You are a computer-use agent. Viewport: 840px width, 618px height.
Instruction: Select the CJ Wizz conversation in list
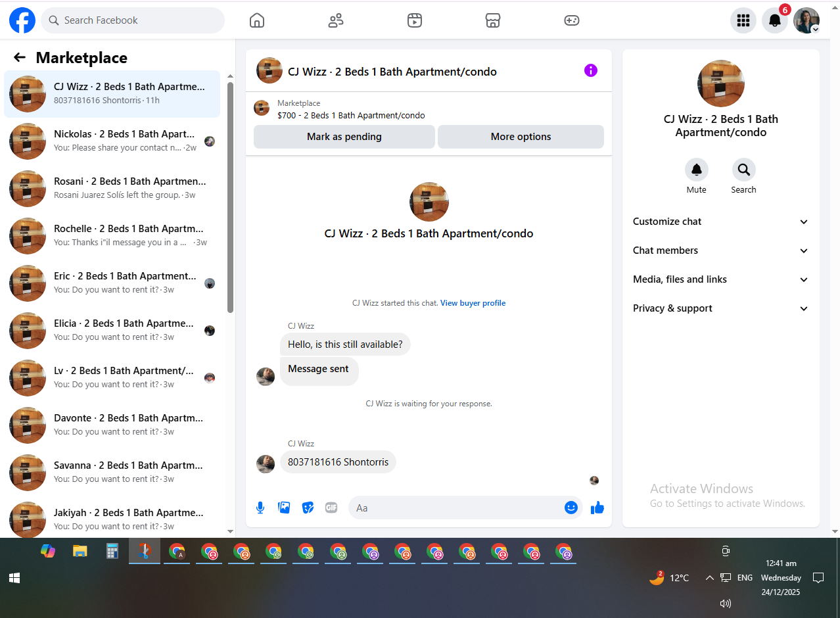tap(112, 94)
